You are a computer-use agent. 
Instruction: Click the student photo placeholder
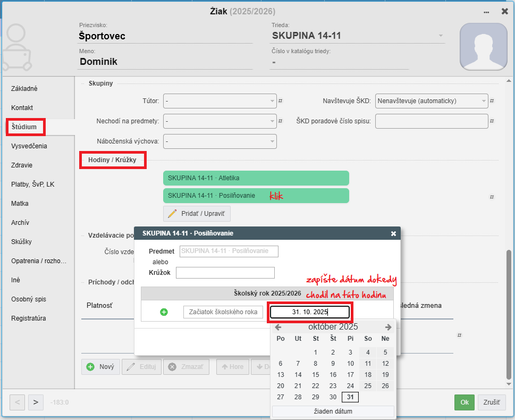click(x=482, y=46)
